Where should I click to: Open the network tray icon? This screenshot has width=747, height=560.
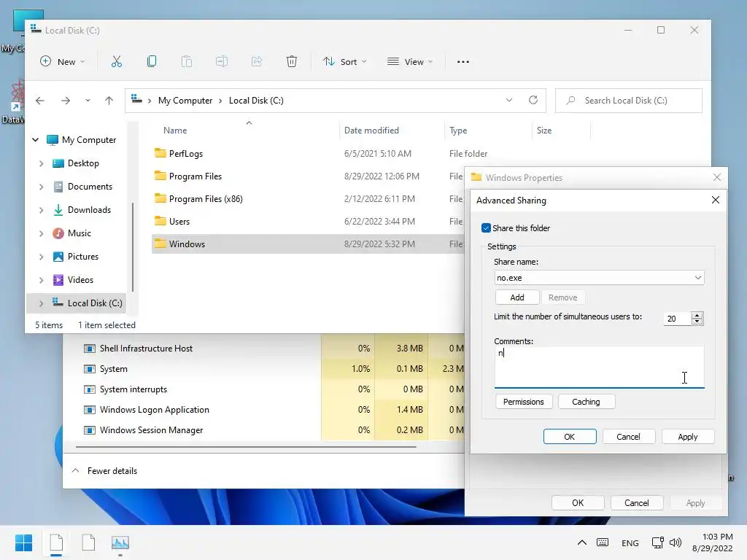(658, 542)
